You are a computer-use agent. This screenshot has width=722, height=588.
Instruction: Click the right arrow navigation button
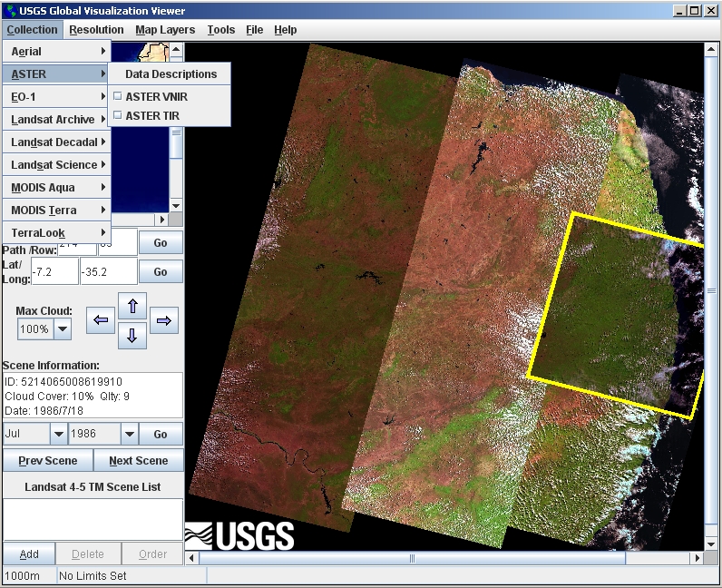tap(164, 320)
